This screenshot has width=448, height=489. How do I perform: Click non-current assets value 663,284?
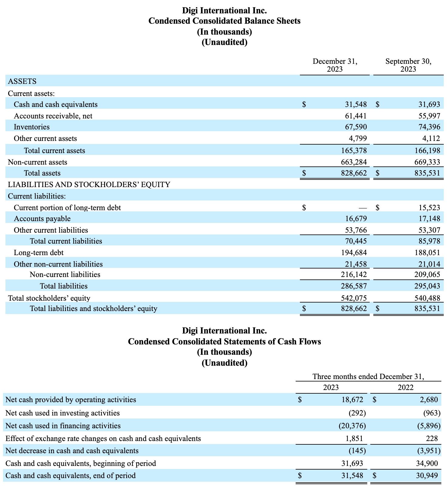[x=354, y=162]
